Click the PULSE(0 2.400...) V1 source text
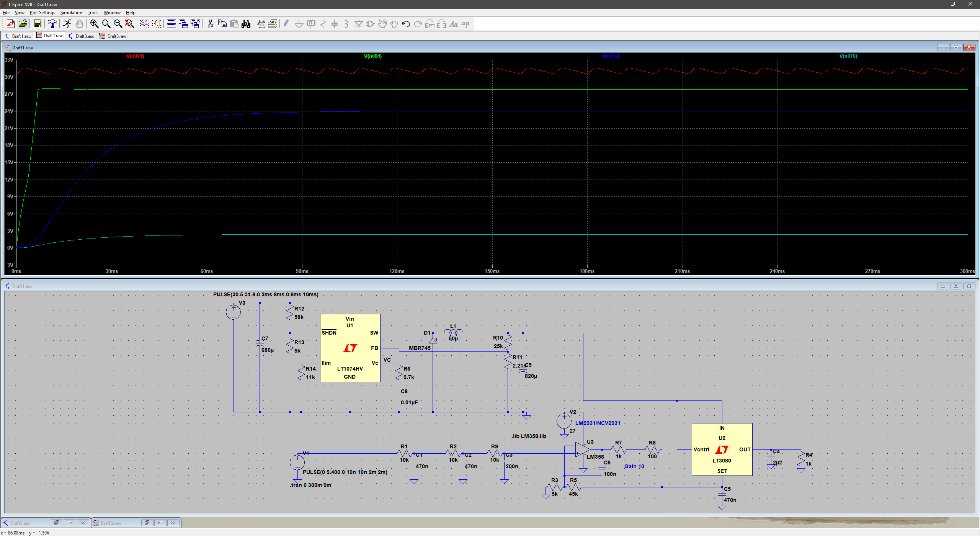The width and height of the screenshot is (980, 536). [x=345, y=472]
